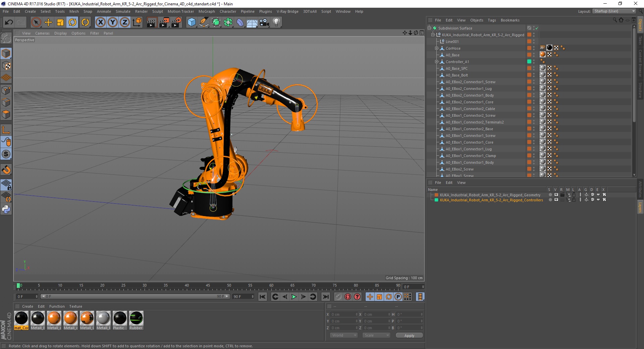Select Line001 in object tree
Screen dimensions: 644x349
[452, 42]
